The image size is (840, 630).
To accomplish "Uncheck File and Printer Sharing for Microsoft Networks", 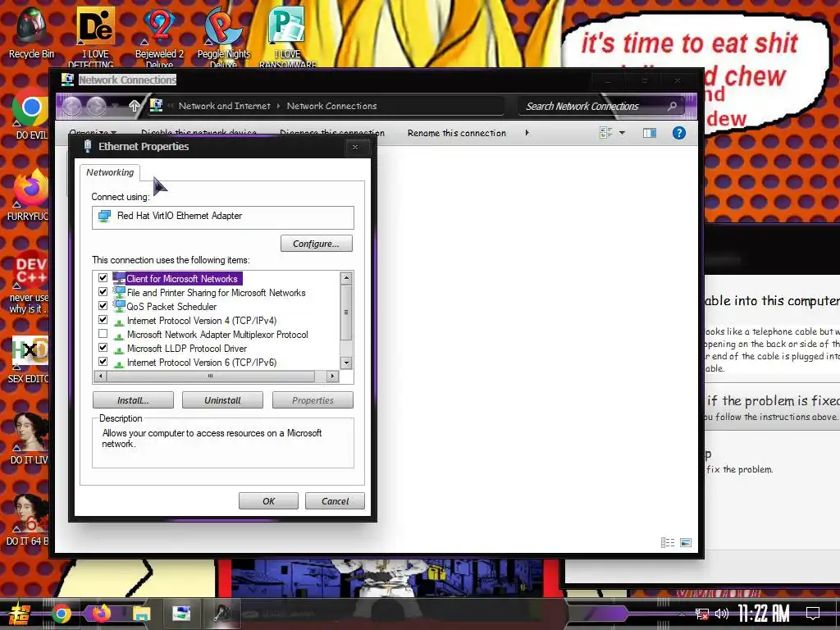I will [x=103, y=291].
